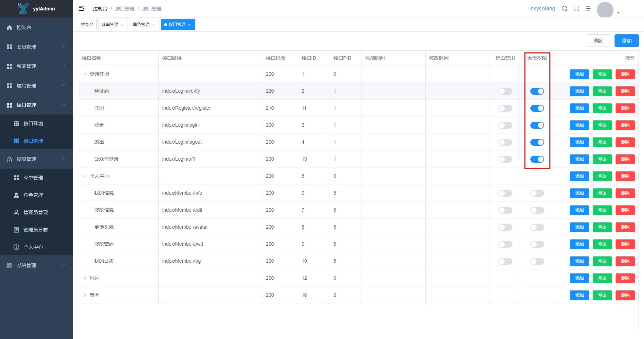
Task: Select 接口环境 in the sidebar menu
Action: [33, 124]
